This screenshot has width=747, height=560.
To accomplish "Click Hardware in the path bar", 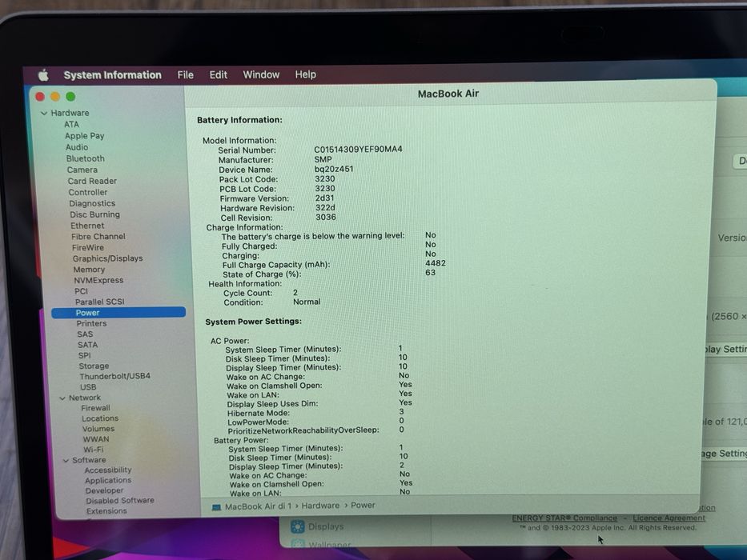I will pos(320,506).
